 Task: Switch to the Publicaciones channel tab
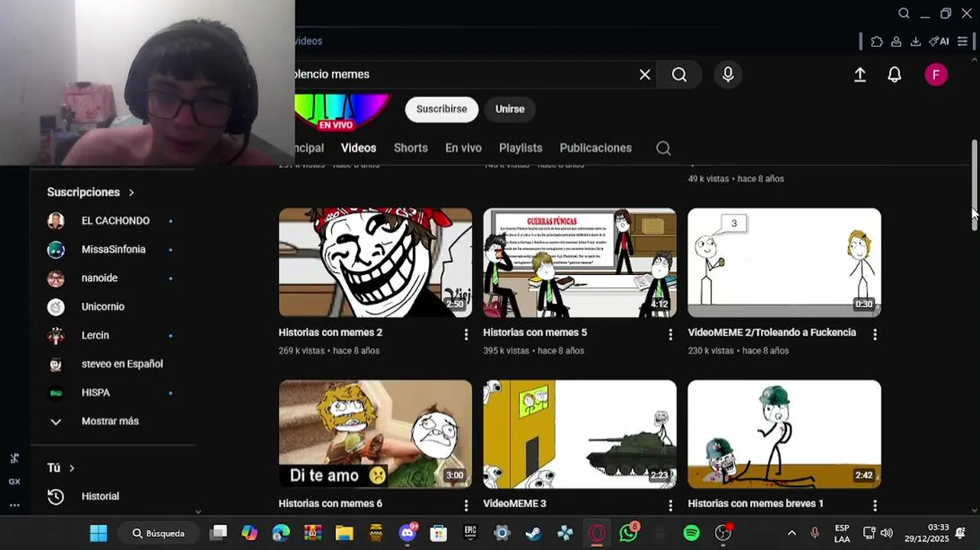point(595,148)
